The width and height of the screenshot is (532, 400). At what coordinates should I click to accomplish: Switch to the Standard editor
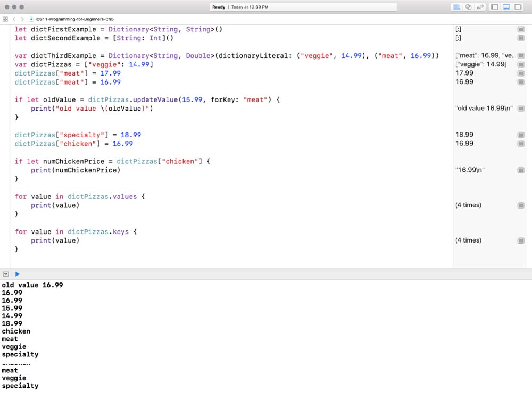456,7
